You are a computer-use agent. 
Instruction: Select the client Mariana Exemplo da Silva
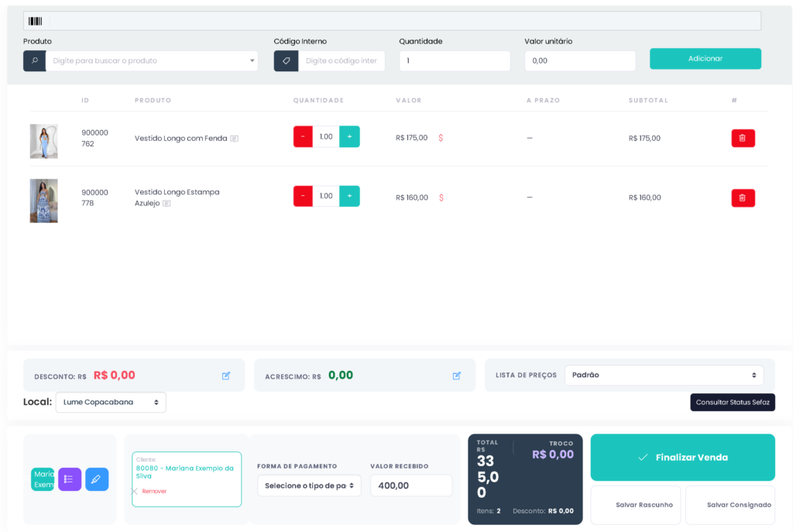click(x=184, y=472)
